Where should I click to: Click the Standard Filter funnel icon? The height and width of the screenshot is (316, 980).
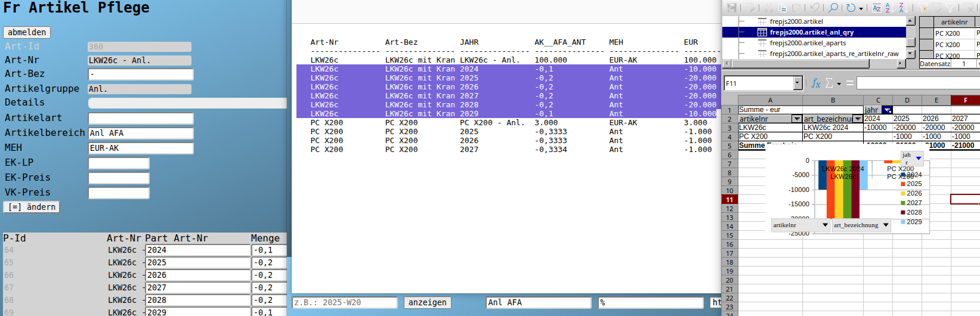(x=950, y=8)
